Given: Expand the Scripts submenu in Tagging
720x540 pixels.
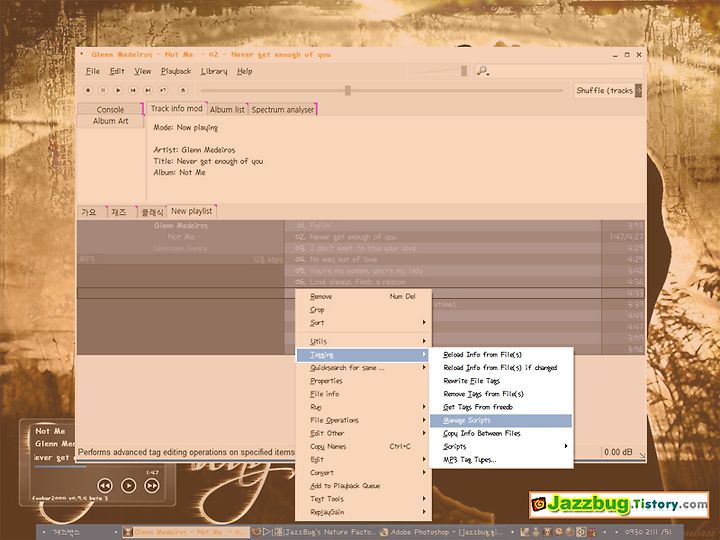Looking at the screenshot, I should click(501, 446).
